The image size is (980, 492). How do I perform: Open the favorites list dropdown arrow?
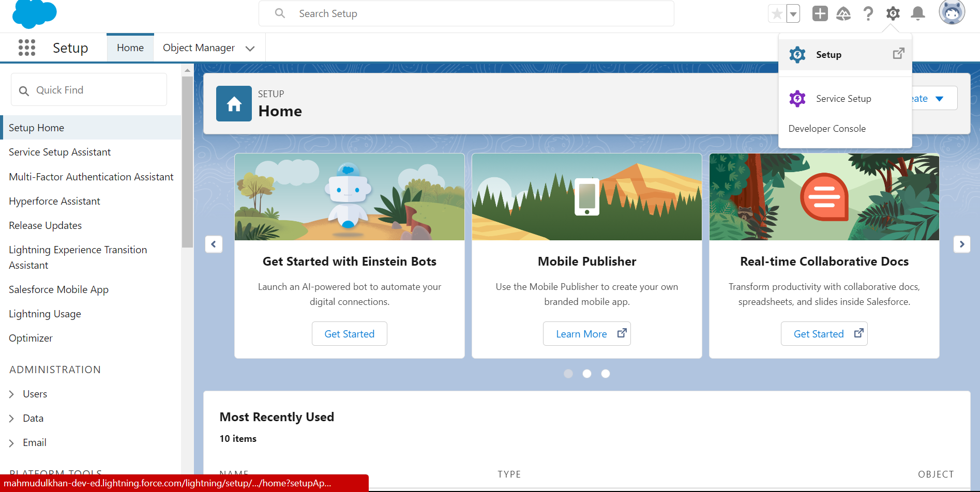coord(793,13)
